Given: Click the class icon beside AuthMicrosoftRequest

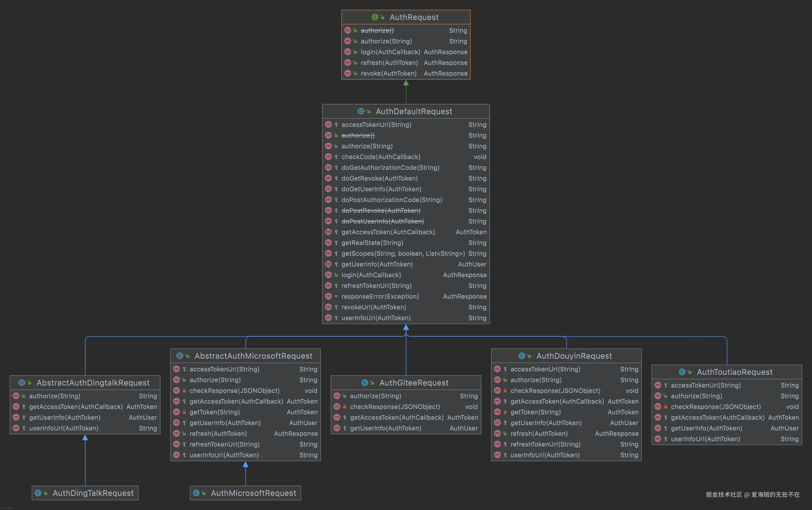Looking at the screenshot, I should [196, 493].
